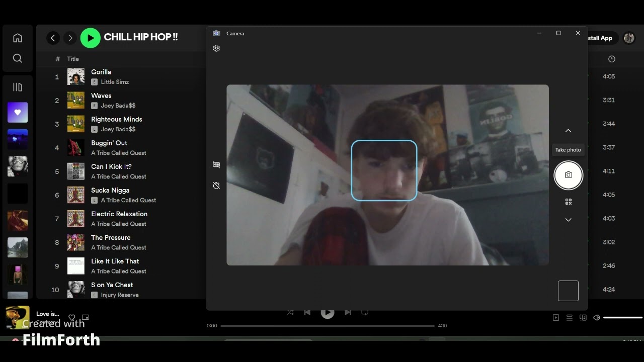Screen dimensions: 644x362
Task: Expand Your Library icon in sidebar
Action: (18, 87)
